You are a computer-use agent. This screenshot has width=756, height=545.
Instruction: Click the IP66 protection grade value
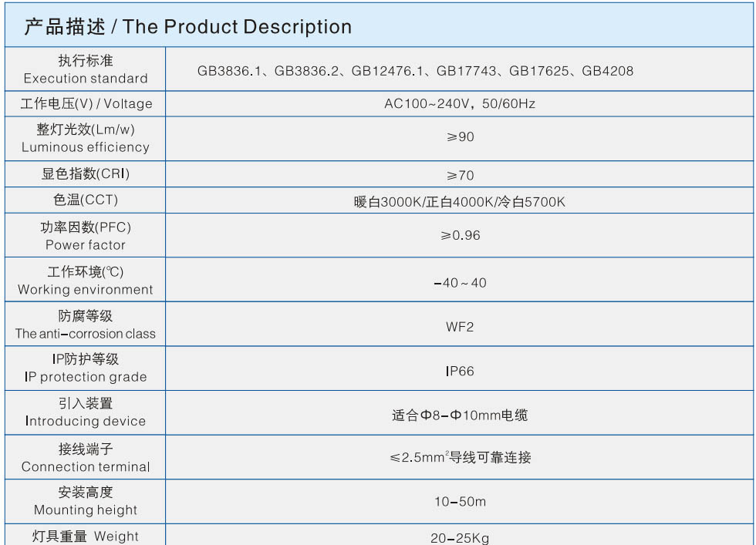pyautogui.click(x=460, y=372)
